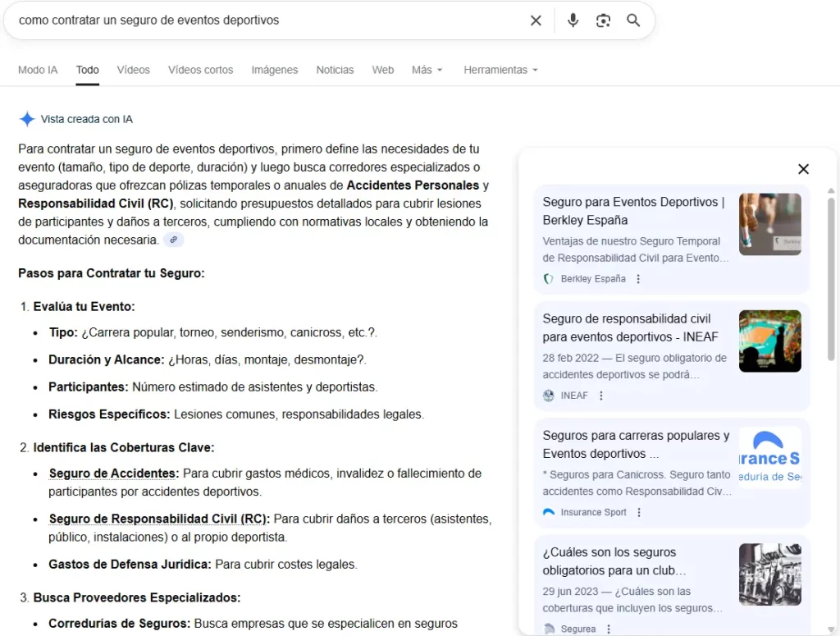Screen dimensions: 840x636
Task: Click the source link chip after 'documentación necesaria'
Action: (x=173, y=240)
